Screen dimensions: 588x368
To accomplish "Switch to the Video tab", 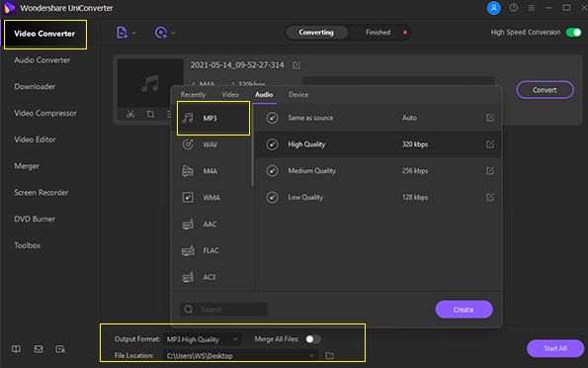I will click(230, 95).
